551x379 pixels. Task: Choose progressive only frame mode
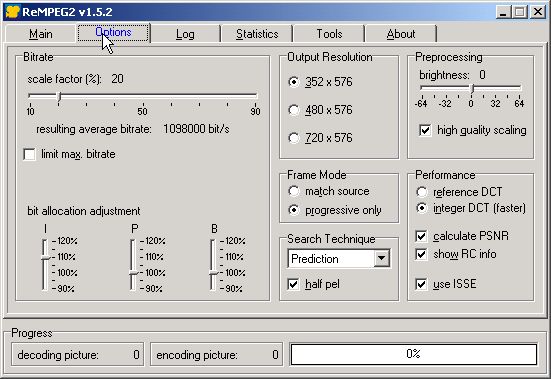coord(294,210)
